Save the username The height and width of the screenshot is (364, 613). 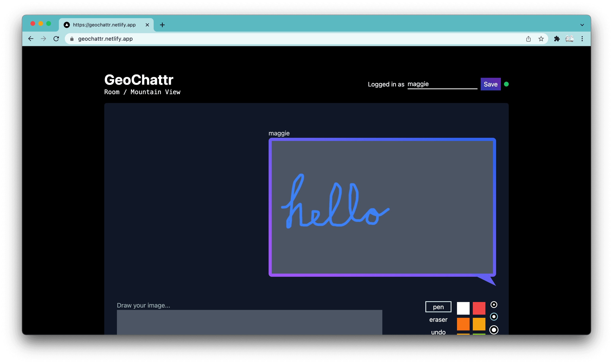point(491,84)
